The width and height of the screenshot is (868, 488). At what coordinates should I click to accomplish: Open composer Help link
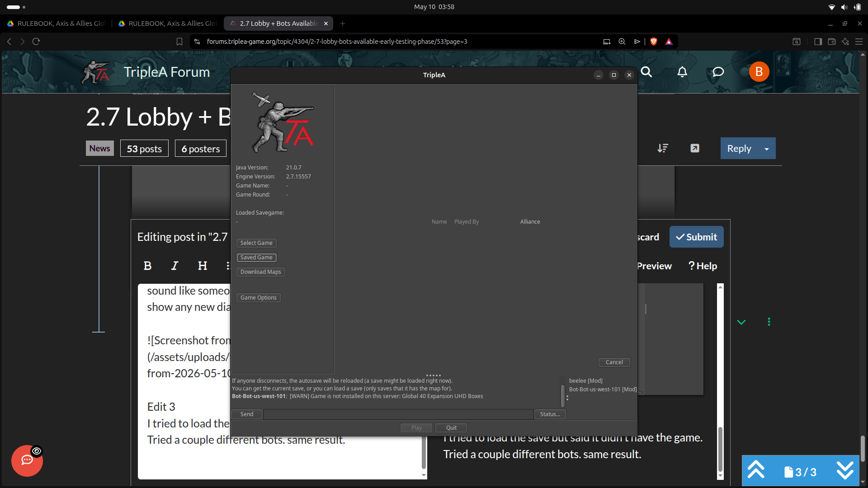pos(703,266)
